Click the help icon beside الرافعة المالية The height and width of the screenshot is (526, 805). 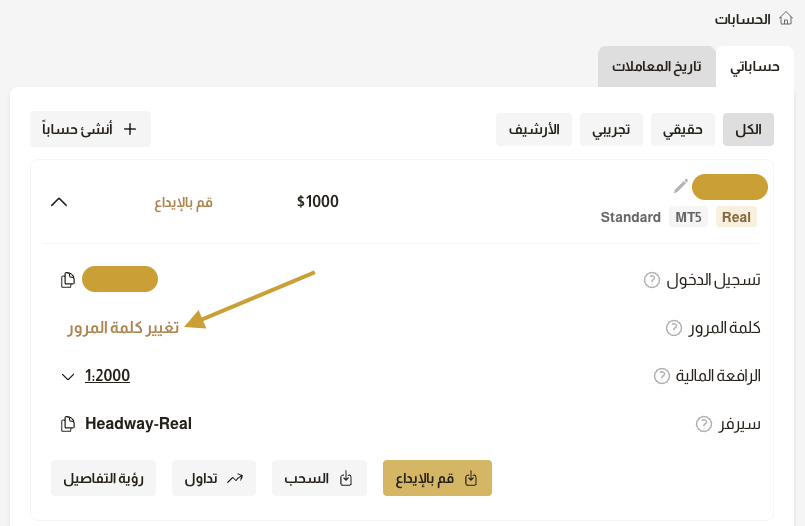pyautogui.click(x=661, y=376)
